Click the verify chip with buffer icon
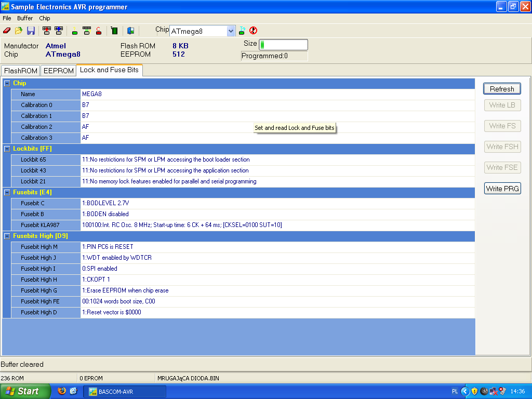 point(87,31)
